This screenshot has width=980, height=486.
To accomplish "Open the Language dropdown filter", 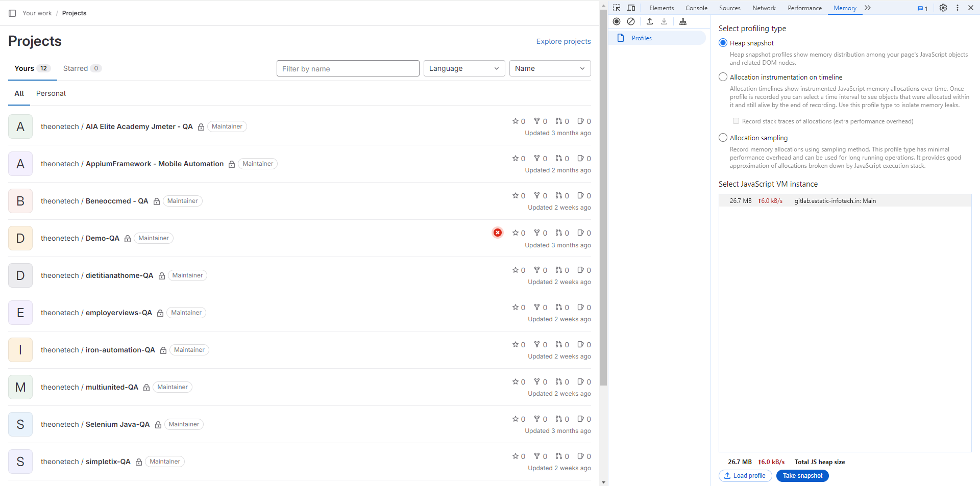I will [464, 68].
